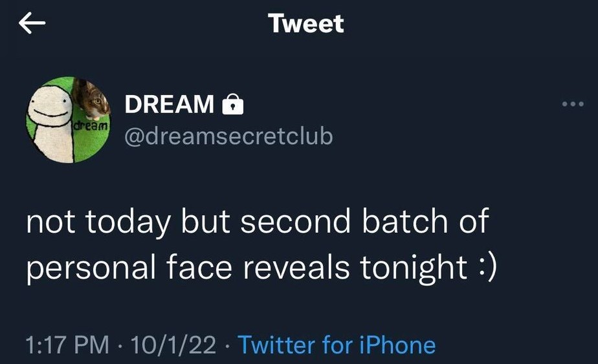Open the DREAM display name
This screenshot has height=364, width=598.
click(169, 103)
